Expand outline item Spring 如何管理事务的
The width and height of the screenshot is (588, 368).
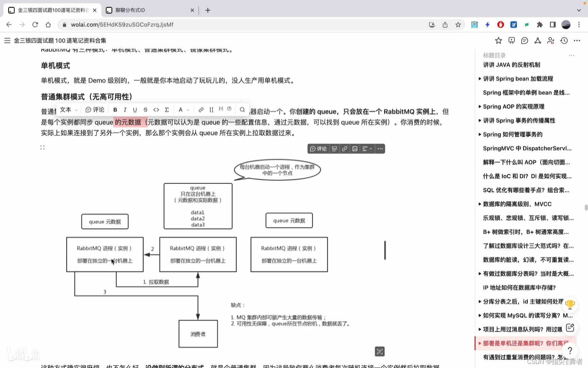[480, 135]
